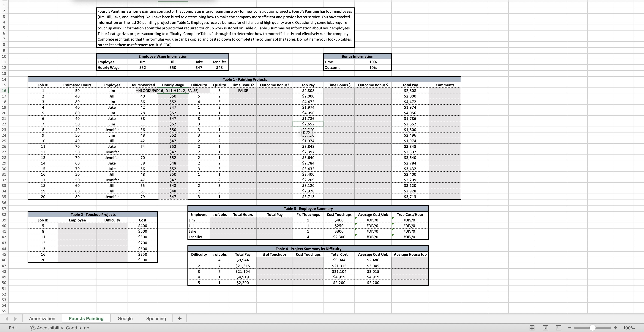Select the FALSE cell in Time Bonus column
Screen dimensions: 644x332
242,90
